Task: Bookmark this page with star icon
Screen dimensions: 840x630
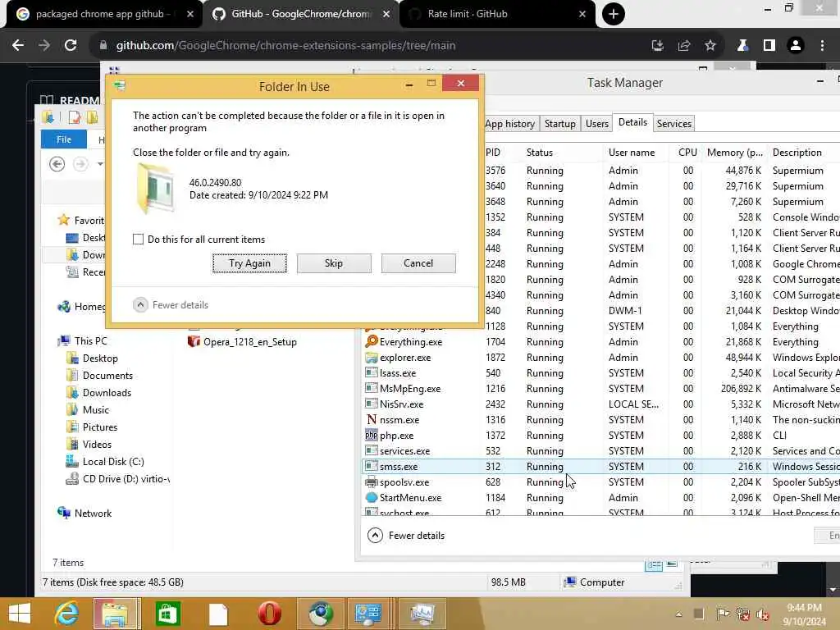Action: point(710,46)
